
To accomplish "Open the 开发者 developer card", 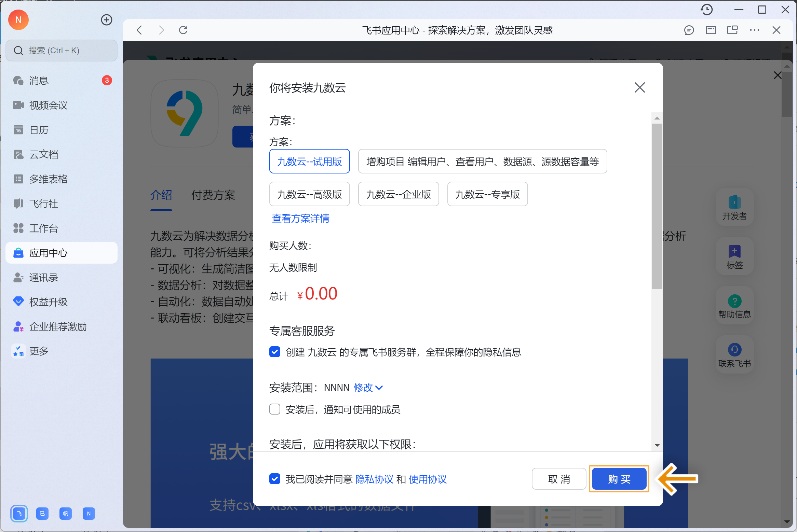I will [x=734, y=207].
